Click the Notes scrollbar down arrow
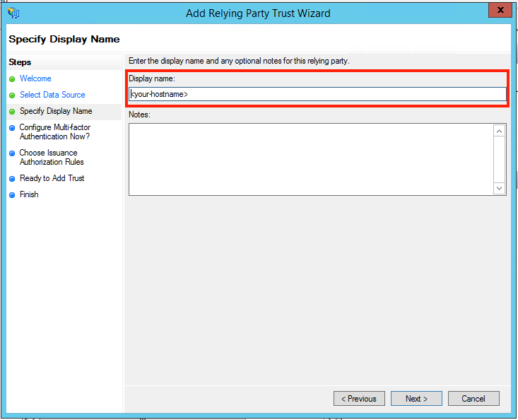 pos(499,188)
